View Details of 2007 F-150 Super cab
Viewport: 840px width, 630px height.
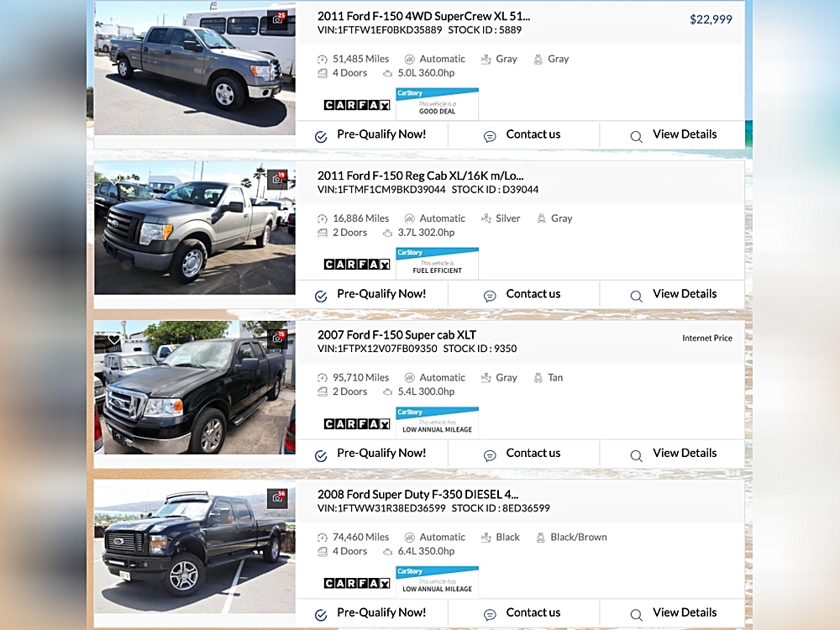coord(674,454)
